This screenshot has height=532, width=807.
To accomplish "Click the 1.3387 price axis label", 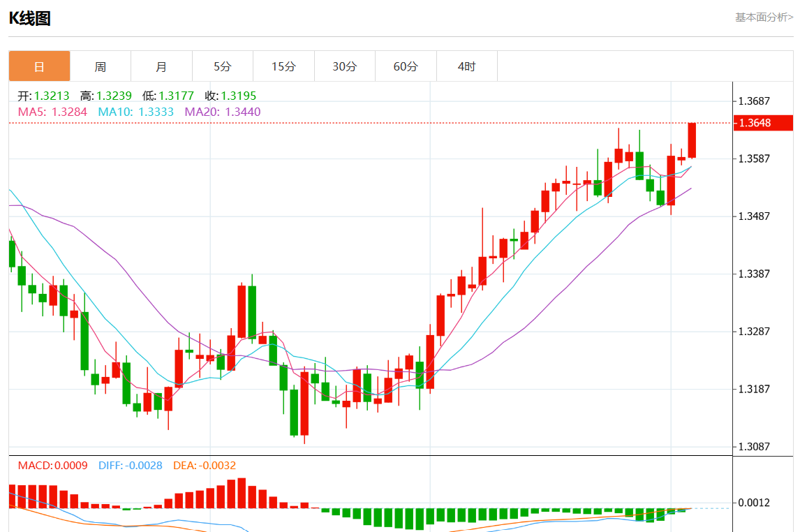I will 754,274.
